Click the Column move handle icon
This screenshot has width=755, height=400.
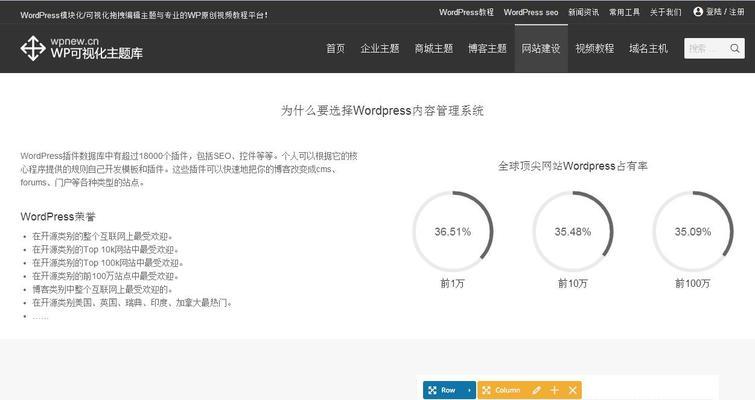point(486,390)
